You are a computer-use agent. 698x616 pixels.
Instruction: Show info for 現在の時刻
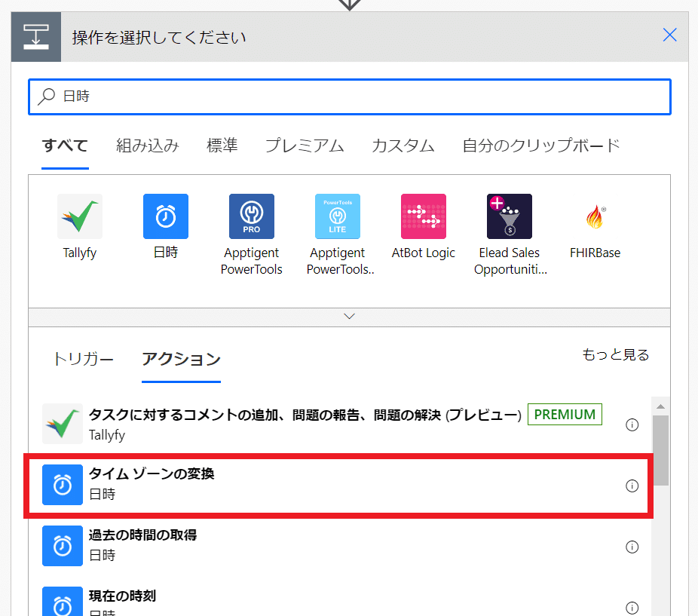click(632, 608)
